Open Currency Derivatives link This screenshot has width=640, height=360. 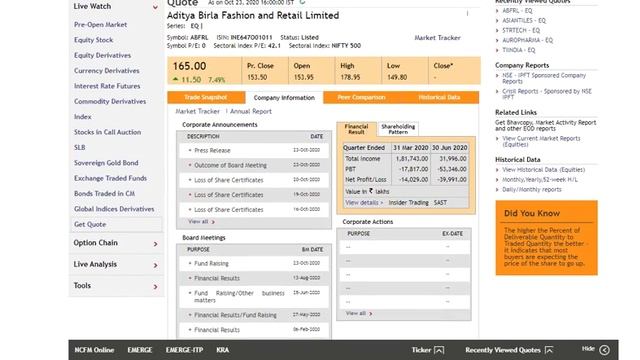107,71
